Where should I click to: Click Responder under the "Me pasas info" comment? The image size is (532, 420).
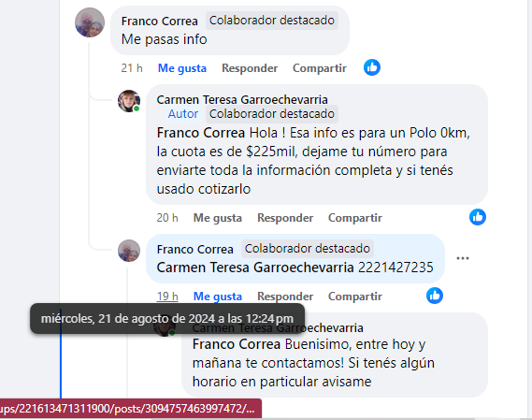[250, 68]
